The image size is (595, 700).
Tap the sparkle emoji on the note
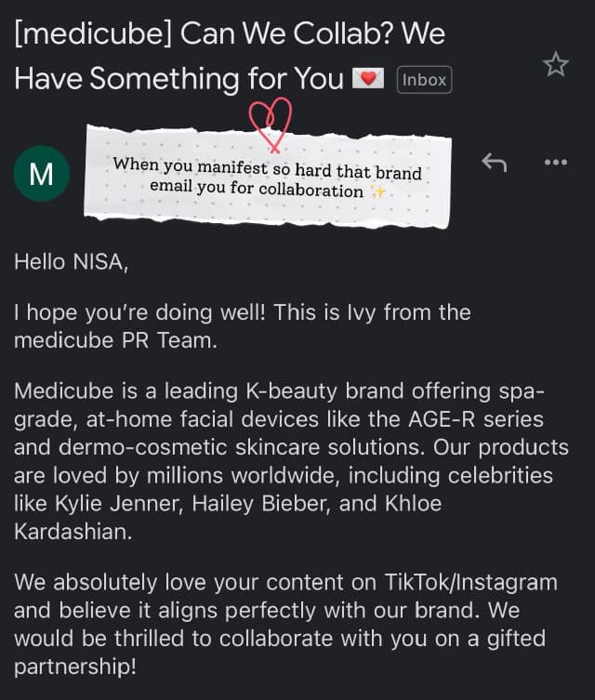(377, 191)
